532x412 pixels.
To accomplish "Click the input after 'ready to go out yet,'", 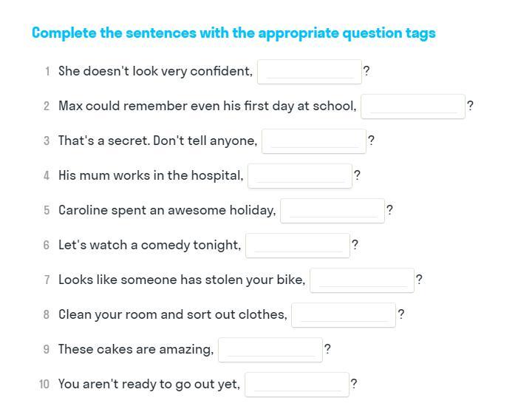I will (297, 385).
